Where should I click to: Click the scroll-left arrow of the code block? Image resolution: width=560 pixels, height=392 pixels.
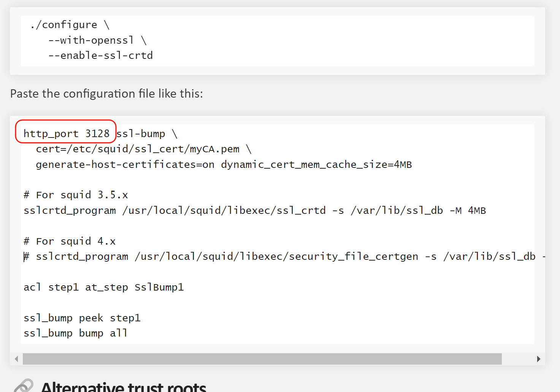pos(16,359)
